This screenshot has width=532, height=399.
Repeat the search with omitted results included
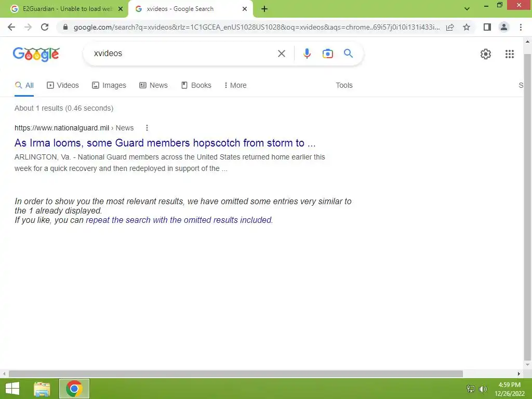point(179,220)
